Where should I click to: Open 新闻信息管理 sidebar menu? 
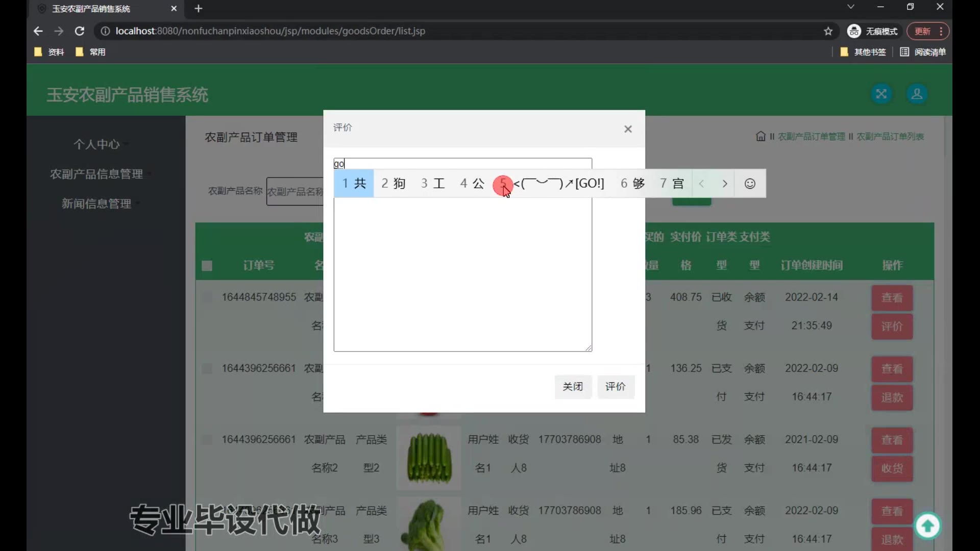point(96,204)
